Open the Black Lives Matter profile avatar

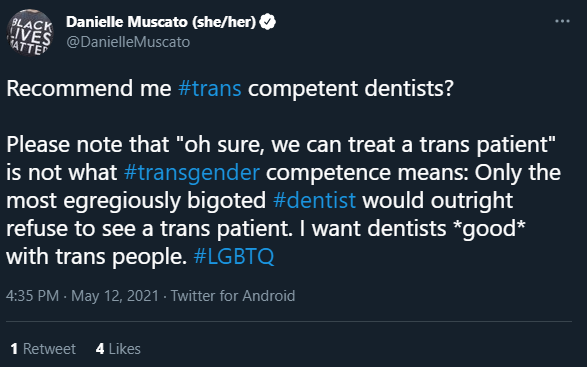click(x=30, y=33)
